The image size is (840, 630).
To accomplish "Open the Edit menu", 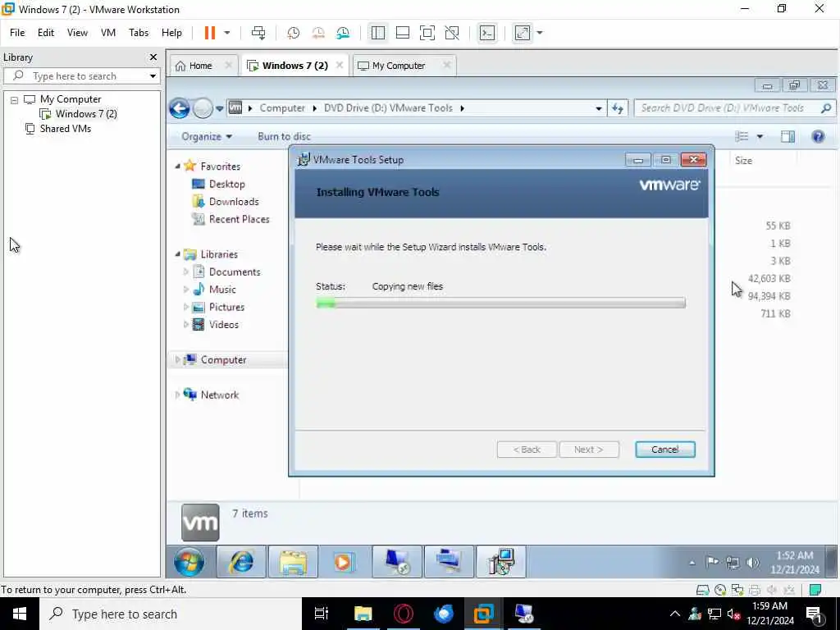I will (46, 33).
